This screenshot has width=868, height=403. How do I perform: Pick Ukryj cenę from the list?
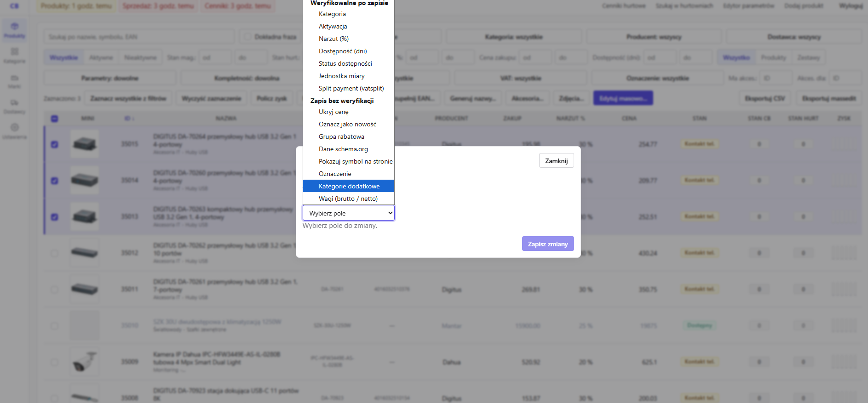pyautogui.click(x=349, y=112)
